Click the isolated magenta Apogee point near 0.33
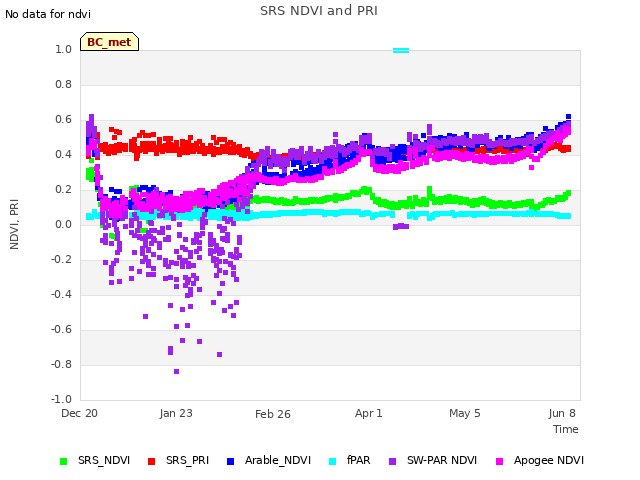 point(531,167)
